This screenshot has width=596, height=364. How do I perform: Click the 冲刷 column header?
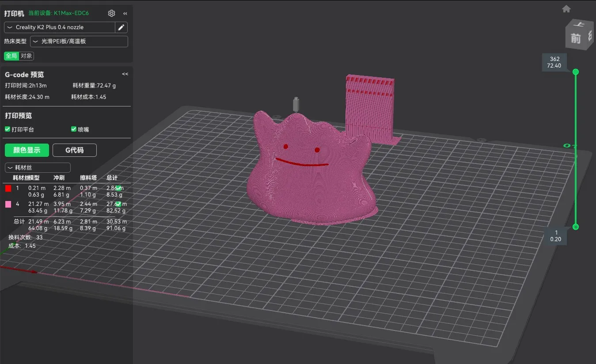coord(59,178)
